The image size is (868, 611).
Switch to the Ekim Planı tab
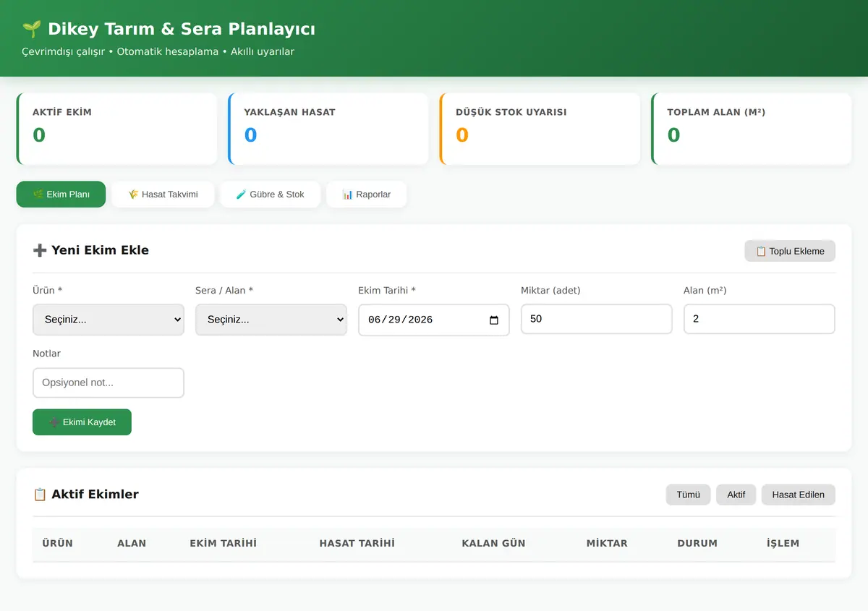[x=61, y=195]
